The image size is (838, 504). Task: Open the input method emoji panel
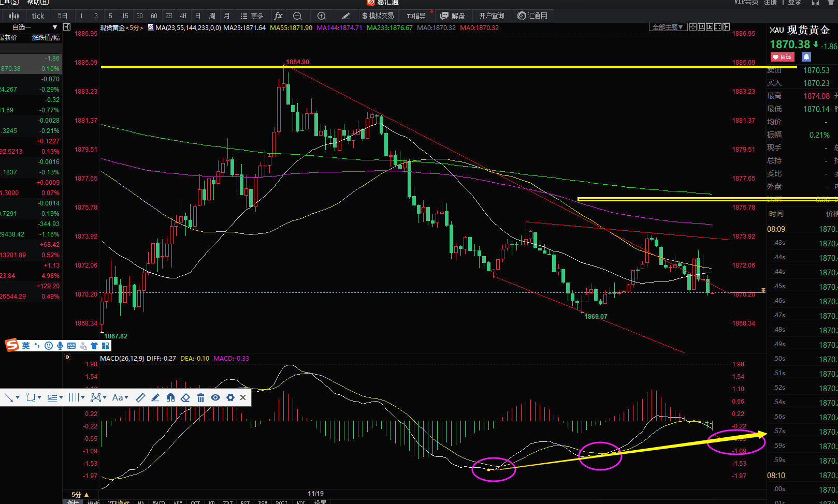click(x=49, y=346)
